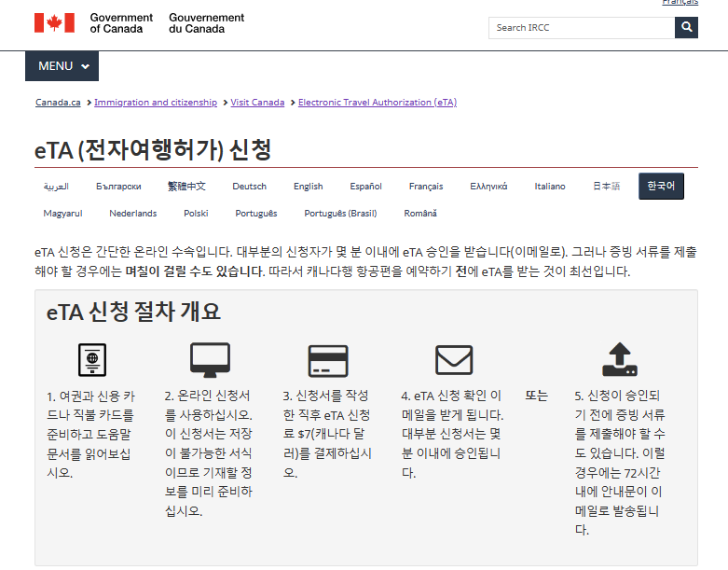Click the computer monitor icon in step 2
The image size is (728, 570).
pyautogui.click(x=211, y=359)
